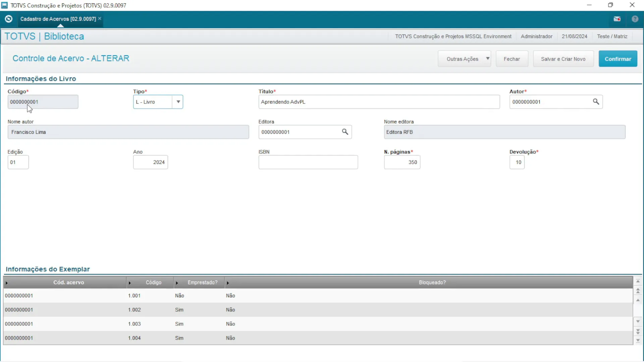The image size is (644, 362).
Task: Open the mail notifications icon
Action: [617, 19]
